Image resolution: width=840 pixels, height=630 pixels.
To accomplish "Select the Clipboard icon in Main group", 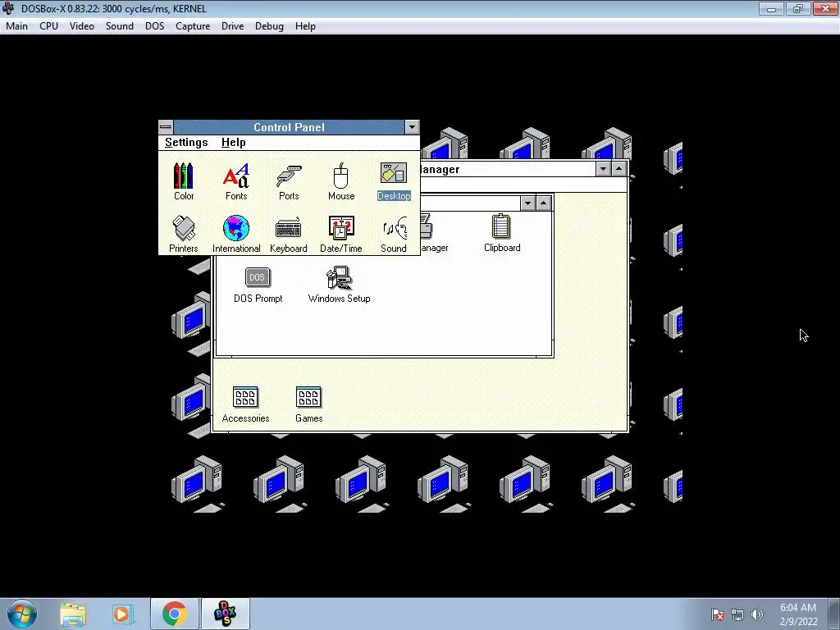I will click(502, 233).
